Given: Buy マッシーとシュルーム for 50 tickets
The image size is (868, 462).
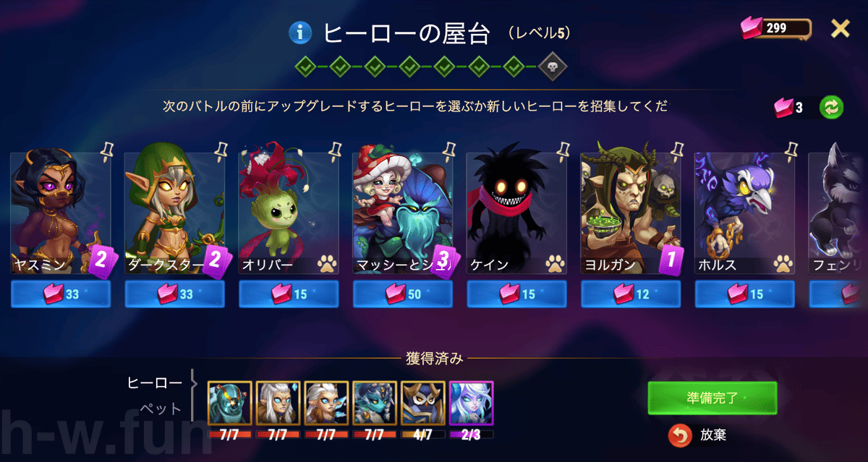Looking at the screenshot, I should (403, 294).
